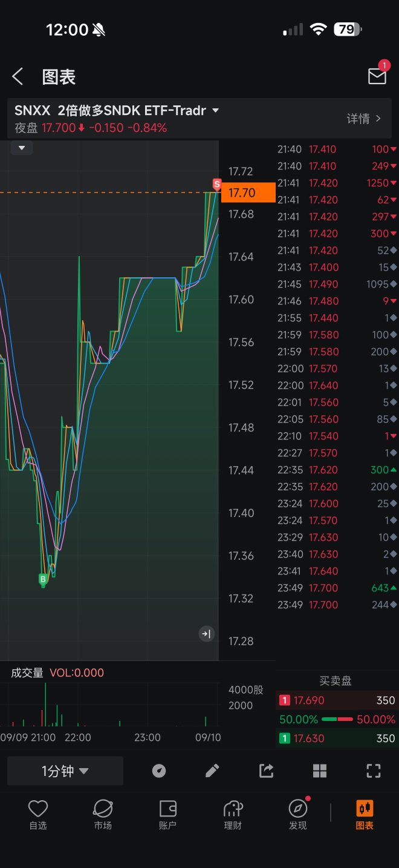Select the 23:49 trade with 244 volume

337,605
